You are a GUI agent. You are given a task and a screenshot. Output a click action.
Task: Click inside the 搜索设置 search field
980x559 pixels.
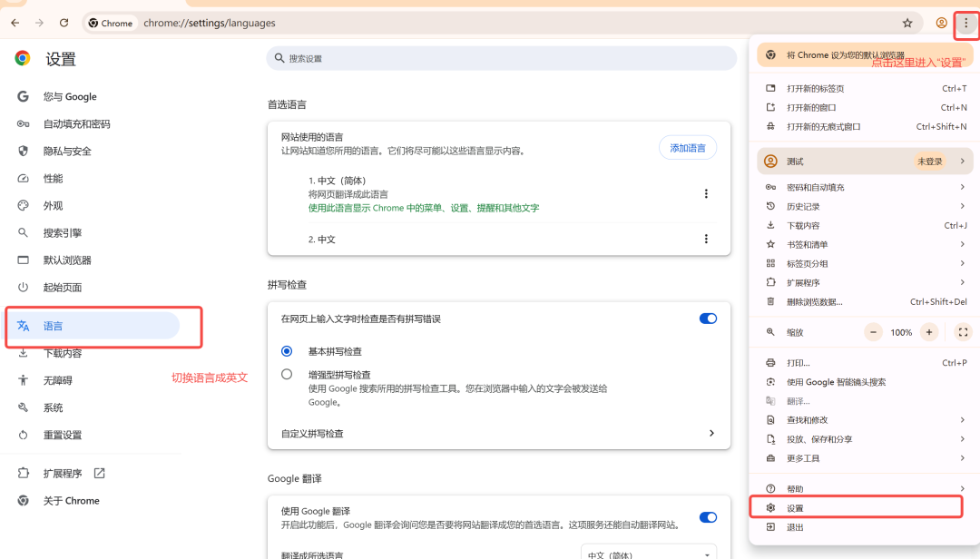click(x=499, y=58)
